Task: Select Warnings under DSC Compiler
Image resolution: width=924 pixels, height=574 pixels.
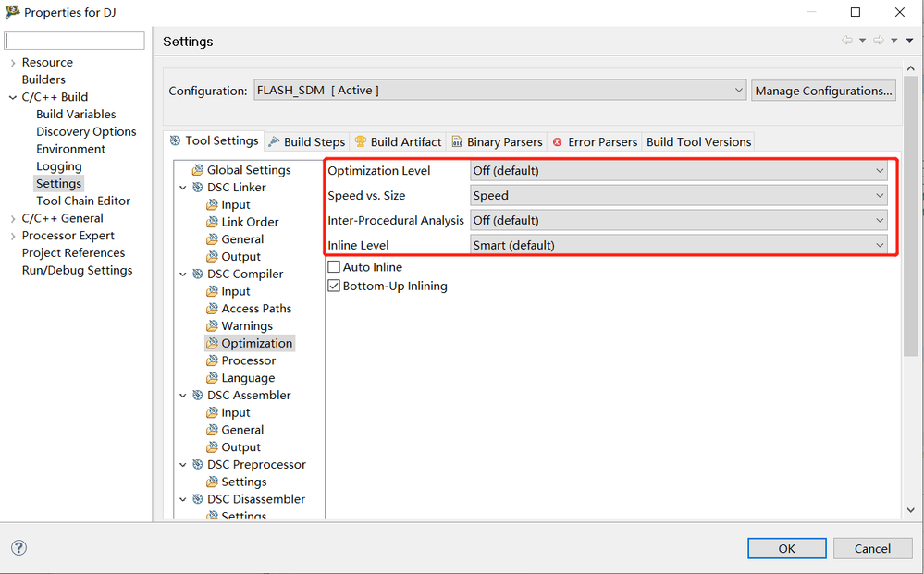Action: tap(246, 325)
